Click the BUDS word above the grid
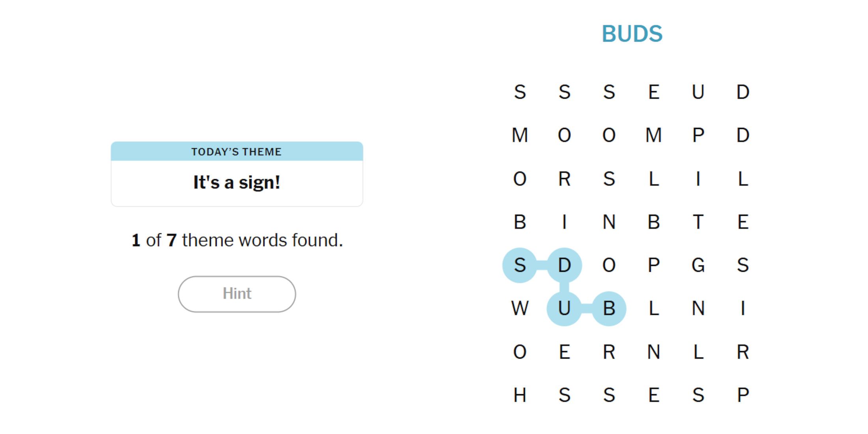This screenshot has width=868, height=434. click(632, 34)
